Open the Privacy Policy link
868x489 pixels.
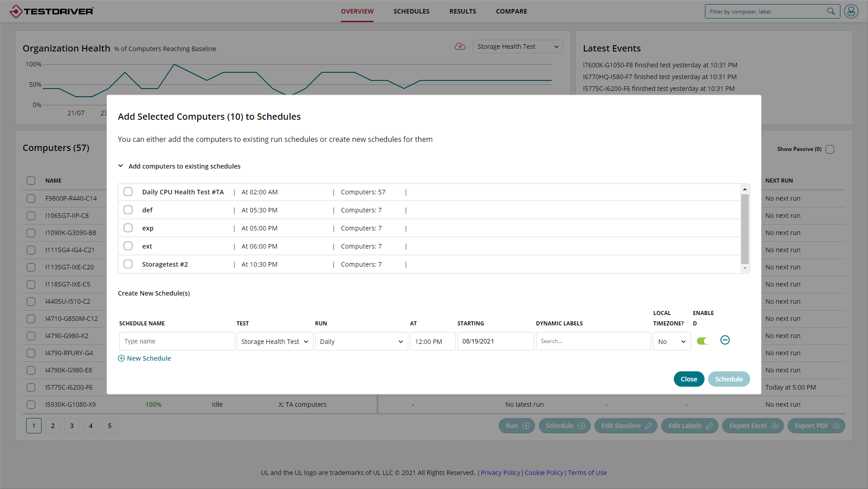tap(500, 473)
